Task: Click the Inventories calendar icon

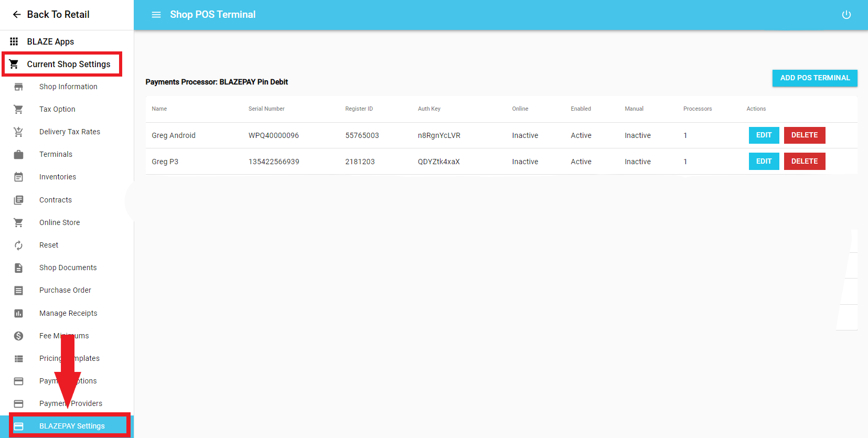Action: click(18, 177)
